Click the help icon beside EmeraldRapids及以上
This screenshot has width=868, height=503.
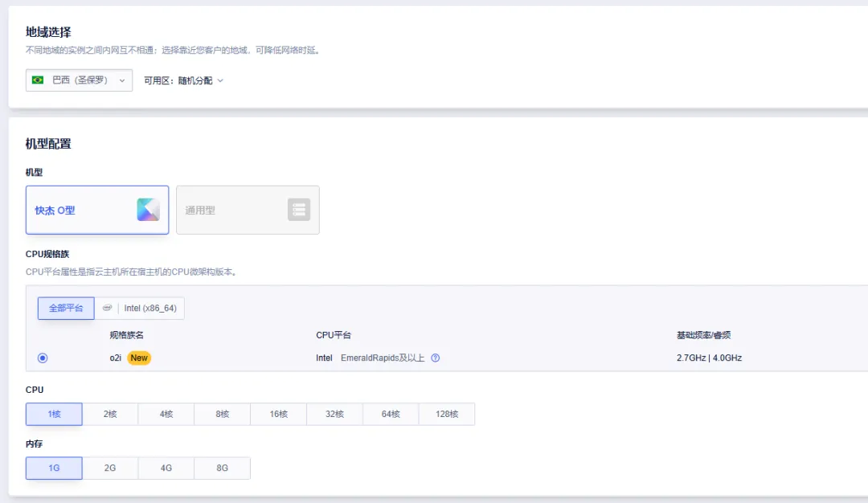(x=436, y=358)
